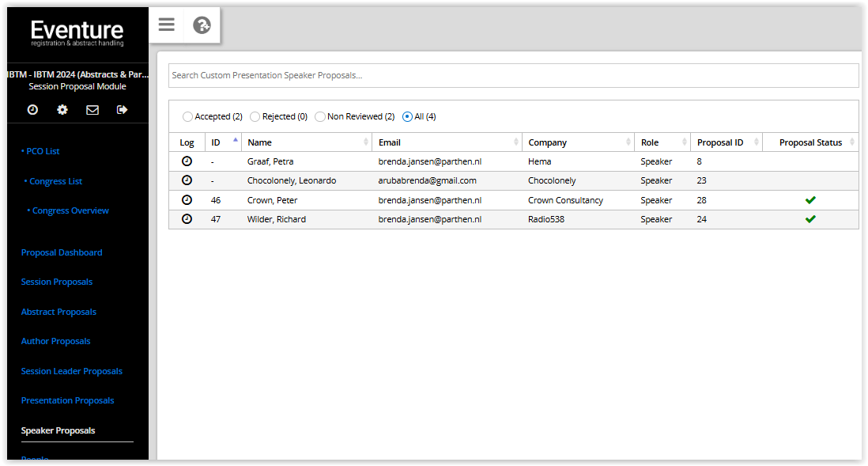Click Speaker role in Wilder, Richard row
This screenshot has width=868, height=466.
[x=656, y=219]
